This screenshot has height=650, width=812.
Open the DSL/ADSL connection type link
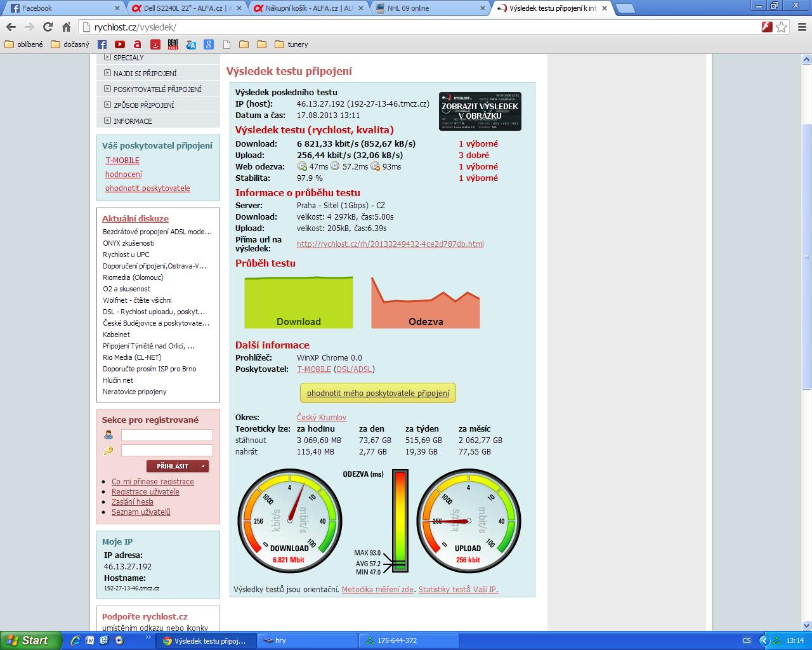coord(354,369)
